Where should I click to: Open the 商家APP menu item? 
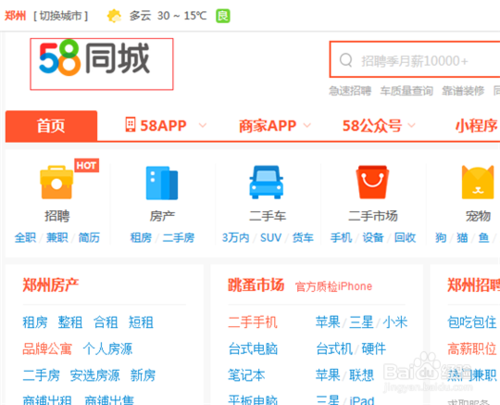point(267,126)
